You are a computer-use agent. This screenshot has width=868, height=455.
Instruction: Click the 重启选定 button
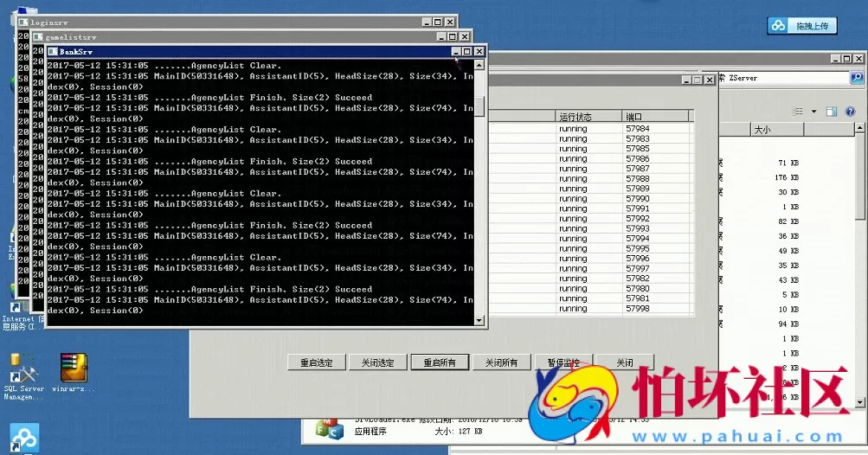316,362
